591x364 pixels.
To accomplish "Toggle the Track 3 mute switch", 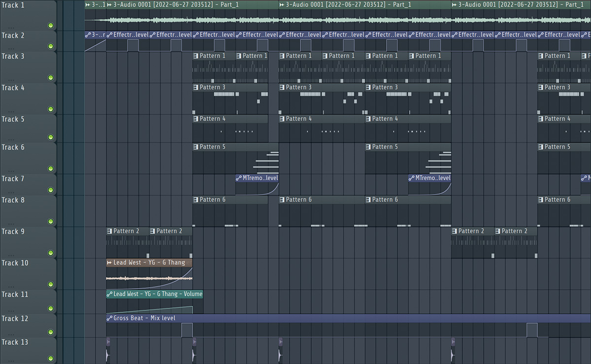I will [50, 78].
